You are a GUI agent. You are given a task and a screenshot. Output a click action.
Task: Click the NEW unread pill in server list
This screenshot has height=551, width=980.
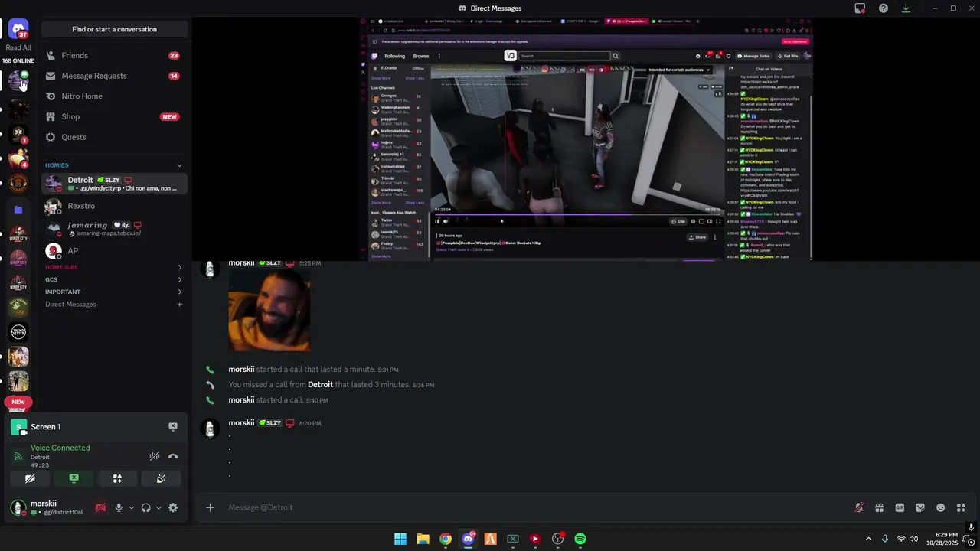[x=18, y=402]
